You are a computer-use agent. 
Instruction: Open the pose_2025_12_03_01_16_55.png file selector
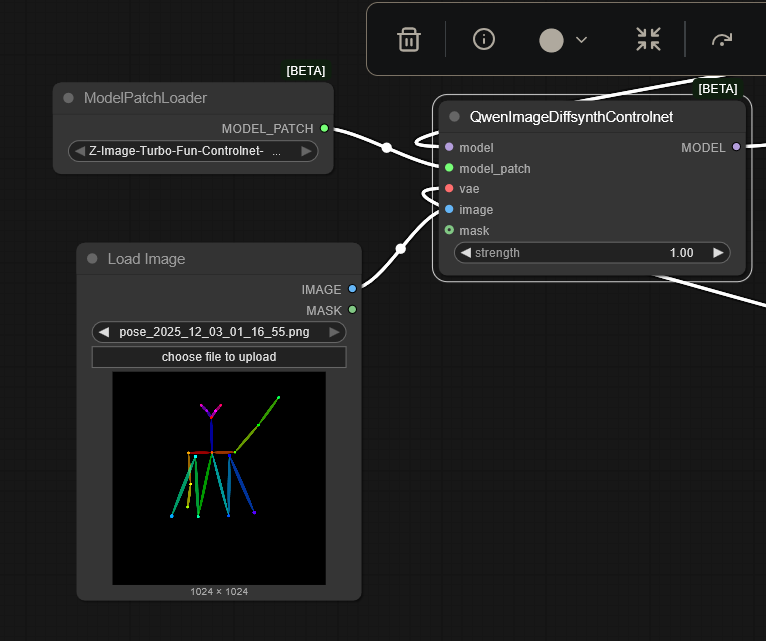219,332
